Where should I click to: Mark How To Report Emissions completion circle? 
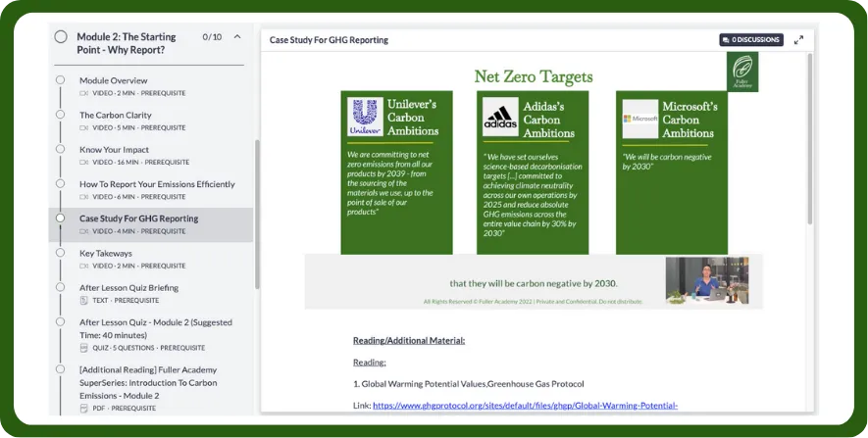[x=61, y=183]
